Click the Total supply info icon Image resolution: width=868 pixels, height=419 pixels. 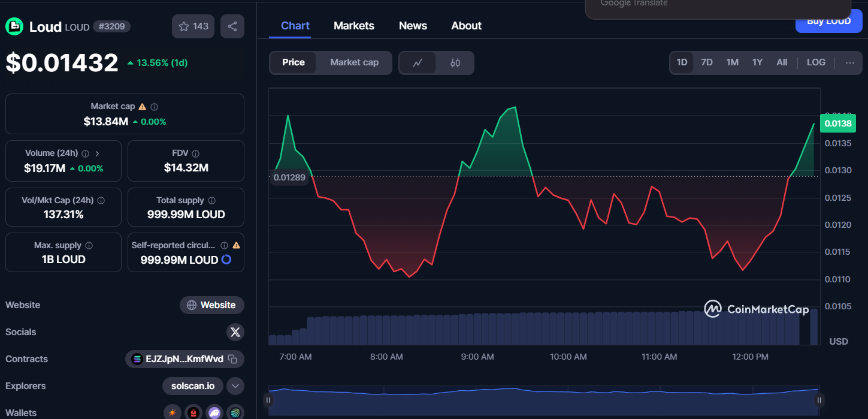point(211,201)
